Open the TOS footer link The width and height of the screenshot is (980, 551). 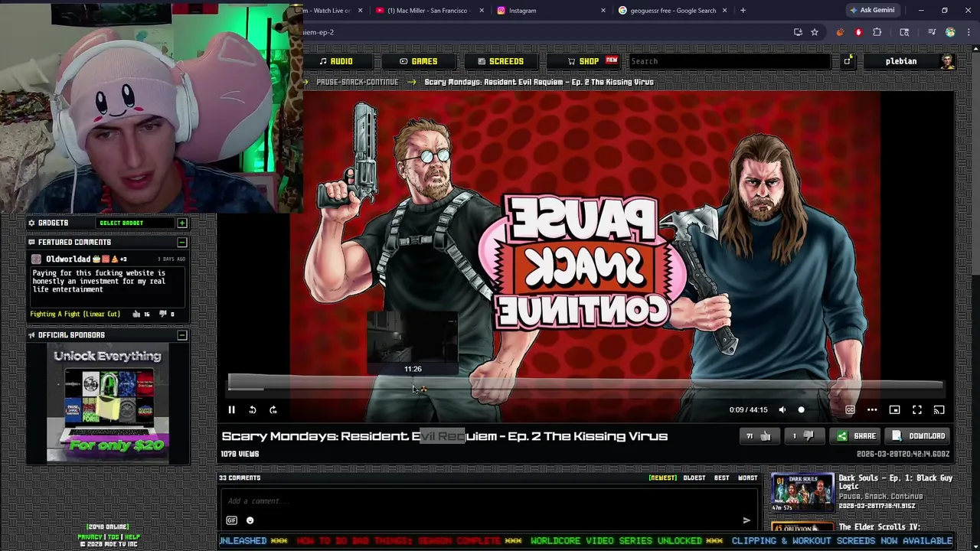pyautogui.click(x=113, y=537)
